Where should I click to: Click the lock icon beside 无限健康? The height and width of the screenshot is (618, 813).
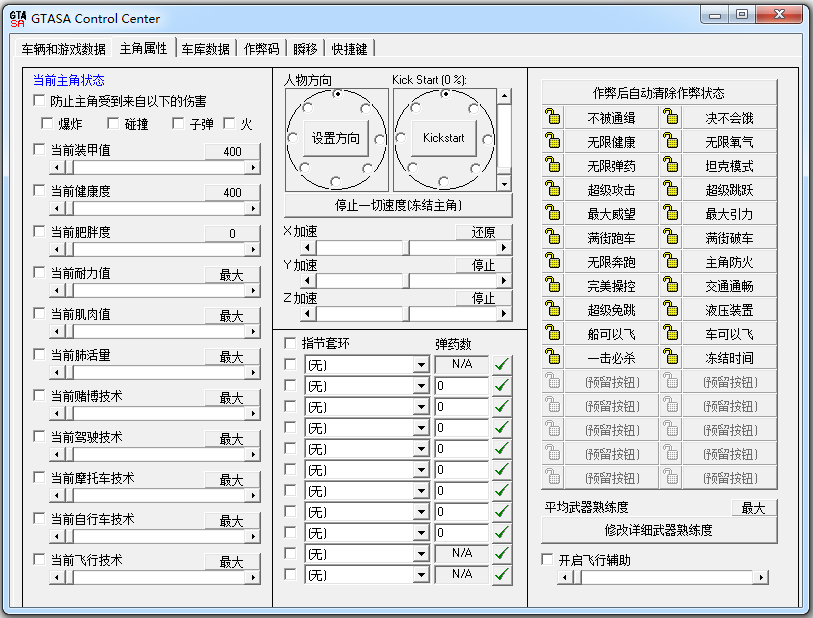point(552,142)
